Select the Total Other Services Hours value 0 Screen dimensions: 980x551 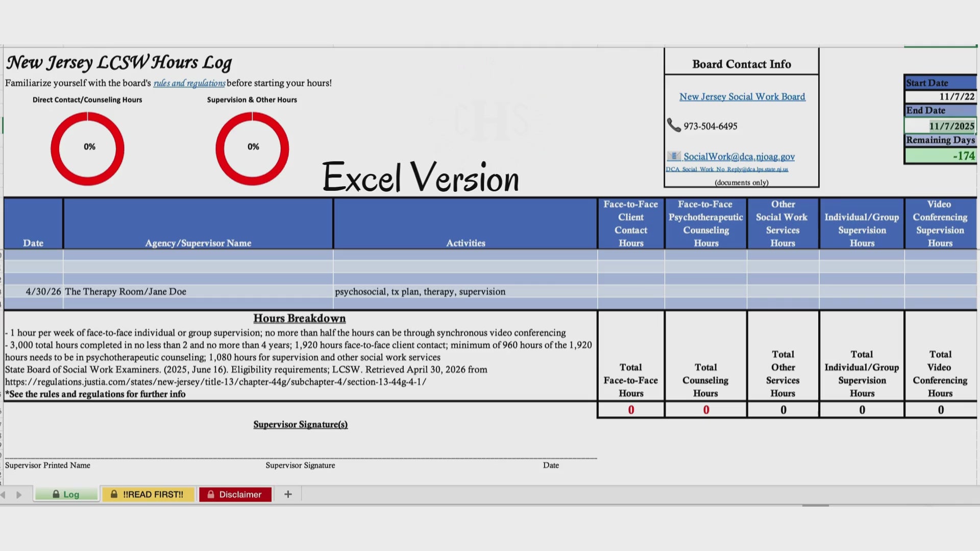[x=783, y=410]
